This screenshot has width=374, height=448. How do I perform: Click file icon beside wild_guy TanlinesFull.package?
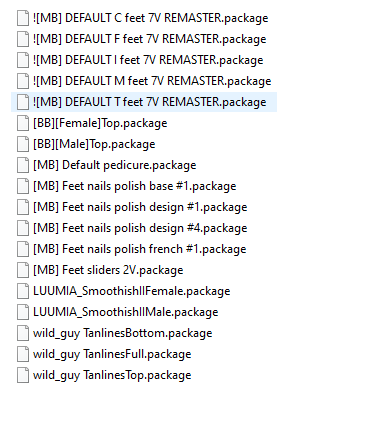(23, 354)
